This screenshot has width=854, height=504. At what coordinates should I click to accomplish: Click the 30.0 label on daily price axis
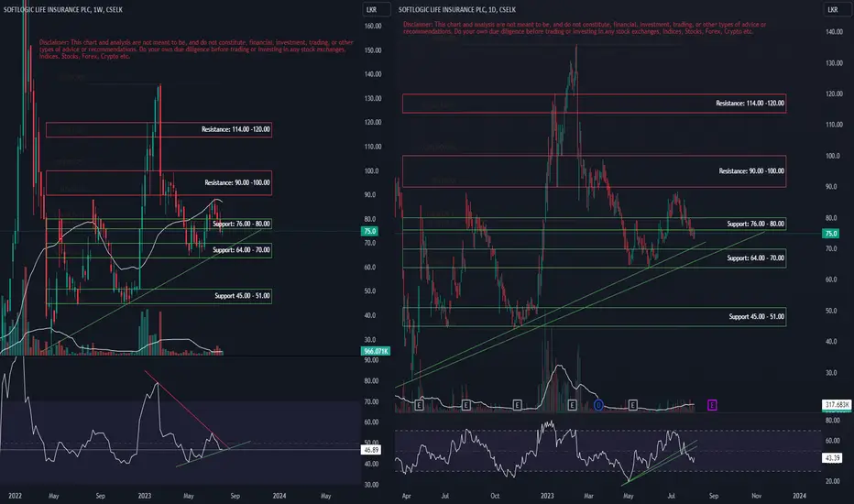pyautogui.click(x=830, y=373)
